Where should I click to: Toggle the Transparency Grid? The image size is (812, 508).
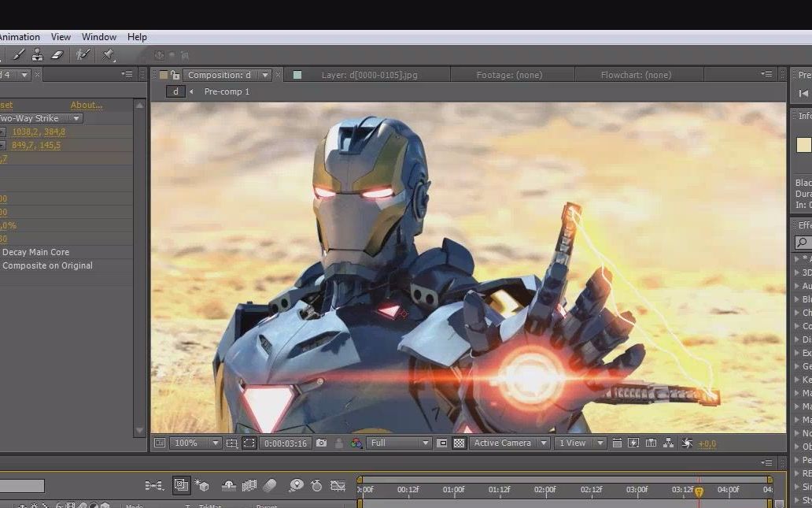(x=459, y=443)
